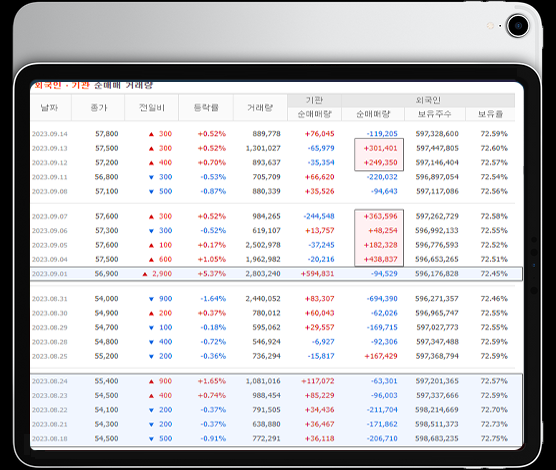
Task: Click volume value 2,502,978
Action: 263,245
